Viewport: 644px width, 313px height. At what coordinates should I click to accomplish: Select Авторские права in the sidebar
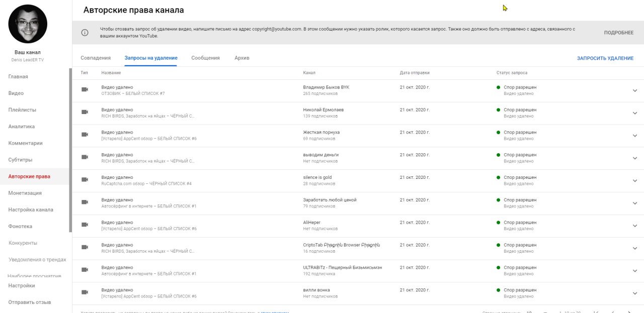pos(29,176)
